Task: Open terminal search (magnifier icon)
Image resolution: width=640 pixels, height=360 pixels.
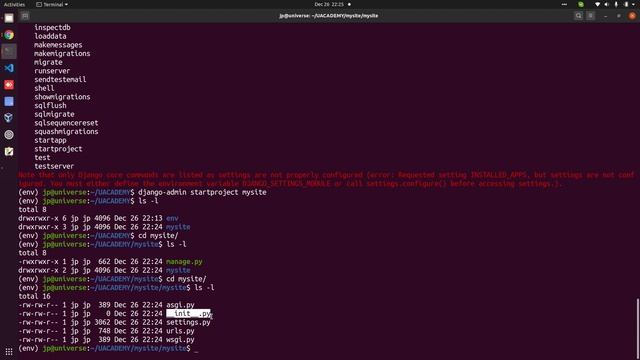Action: 578,16
